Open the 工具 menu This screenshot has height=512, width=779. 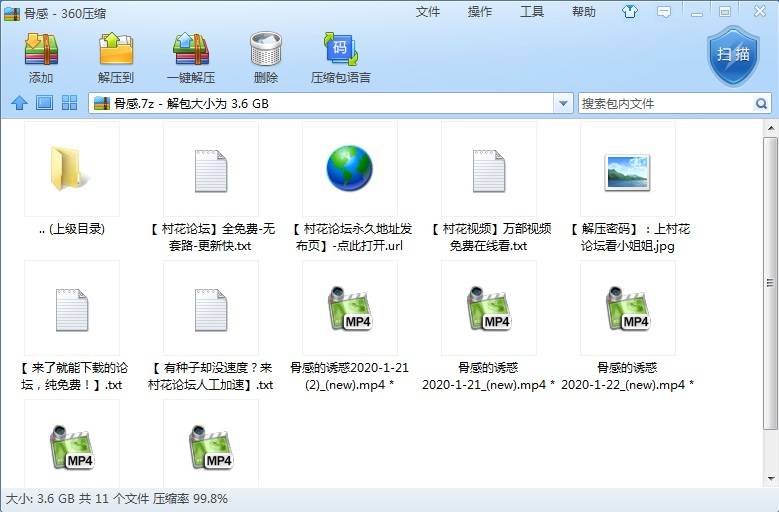pyautogui.click(x=532, y=12)
